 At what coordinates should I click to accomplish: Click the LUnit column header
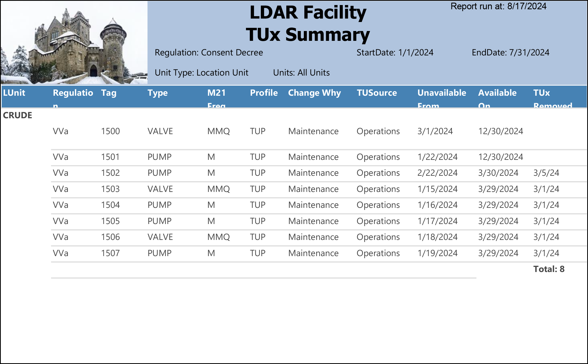tap(14, 93)
